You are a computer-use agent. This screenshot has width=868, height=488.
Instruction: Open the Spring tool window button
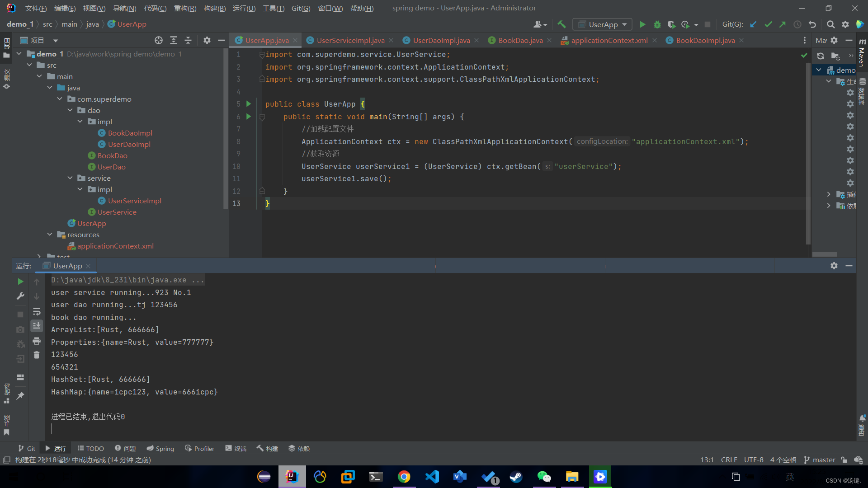[x=160, y=448]
